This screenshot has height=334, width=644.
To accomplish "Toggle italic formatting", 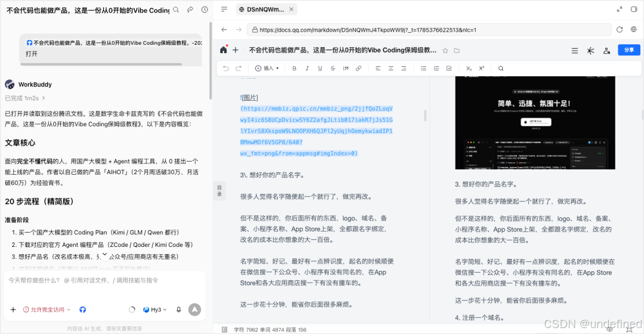I will pos(307,68).
